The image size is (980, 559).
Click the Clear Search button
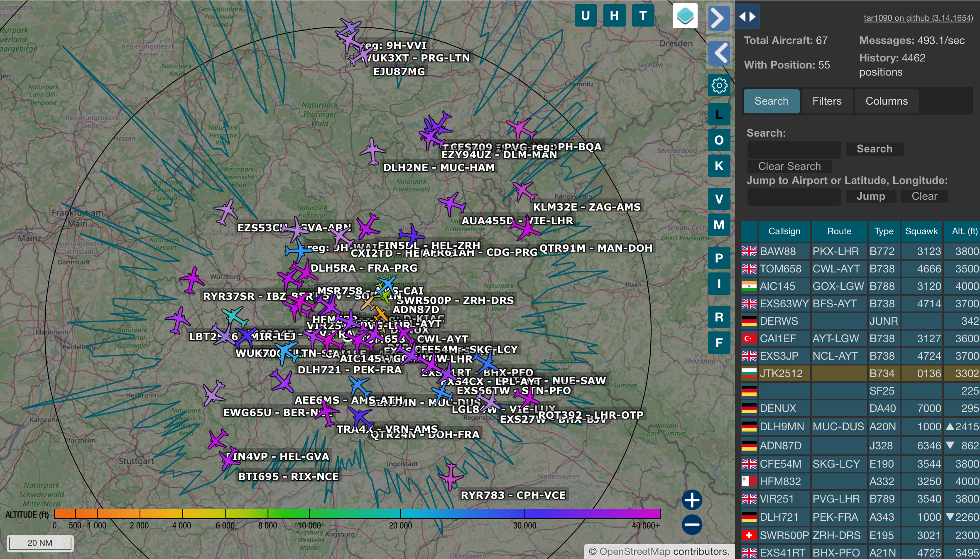point(789,166)
